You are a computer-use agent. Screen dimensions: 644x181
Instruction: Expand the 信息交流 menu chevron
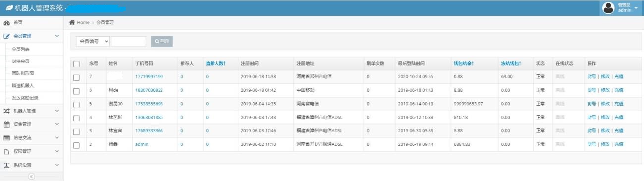[x=57, y=138]
